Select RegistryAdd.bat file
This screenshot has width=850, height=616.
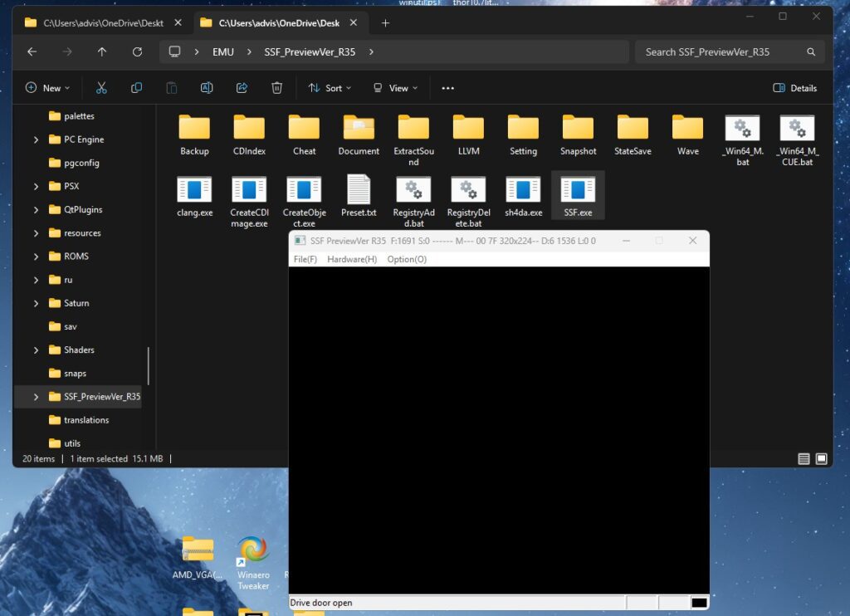coord(413,201)
